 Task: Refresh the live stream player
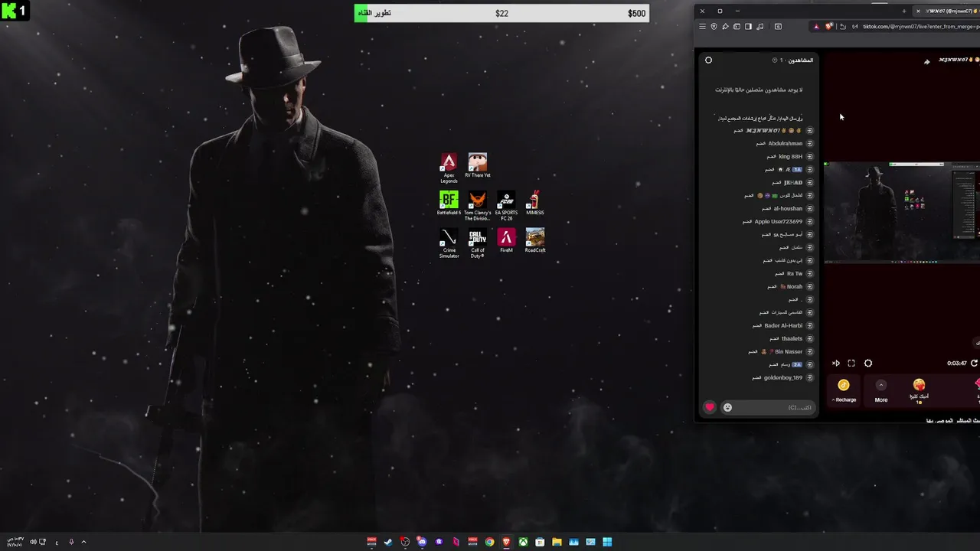tap(975, 364)
